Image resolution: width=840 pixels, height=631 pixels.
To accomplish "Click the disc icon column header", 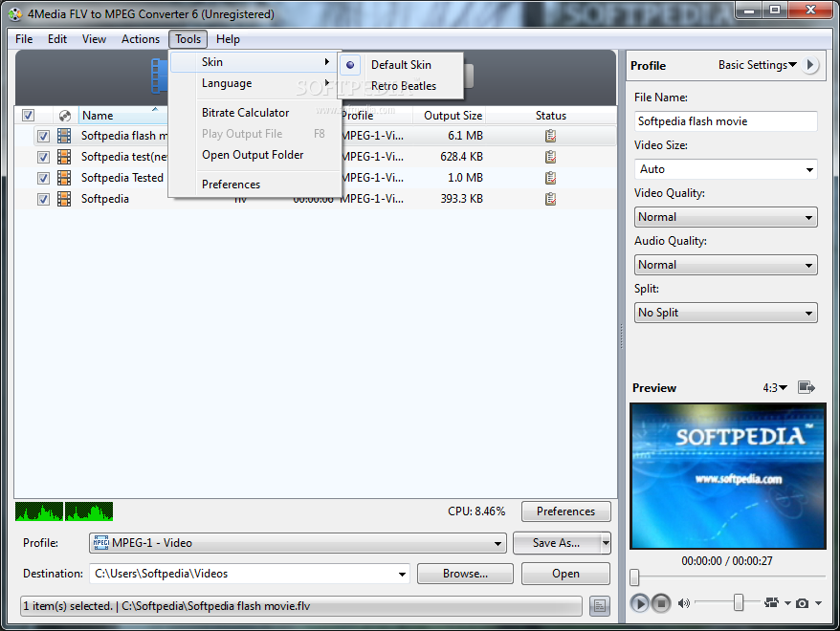I will click(x=65, y=116).
